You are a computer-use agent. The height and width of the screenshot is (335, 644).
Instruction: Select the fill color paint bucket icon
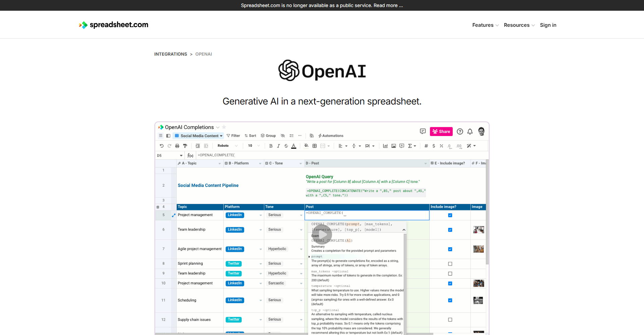(306, 146)
